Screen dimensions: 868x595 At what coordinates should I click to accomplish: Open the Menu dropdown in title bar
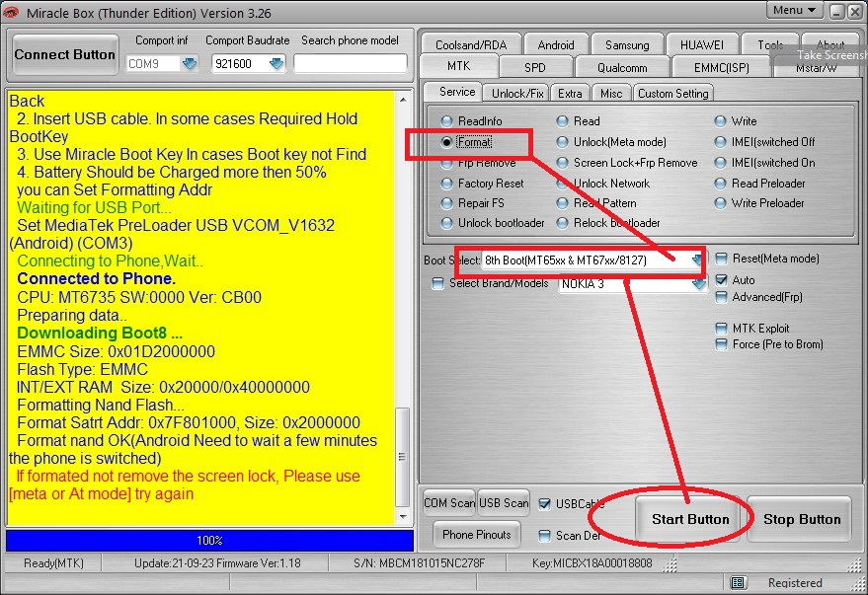tap(794, 11)
